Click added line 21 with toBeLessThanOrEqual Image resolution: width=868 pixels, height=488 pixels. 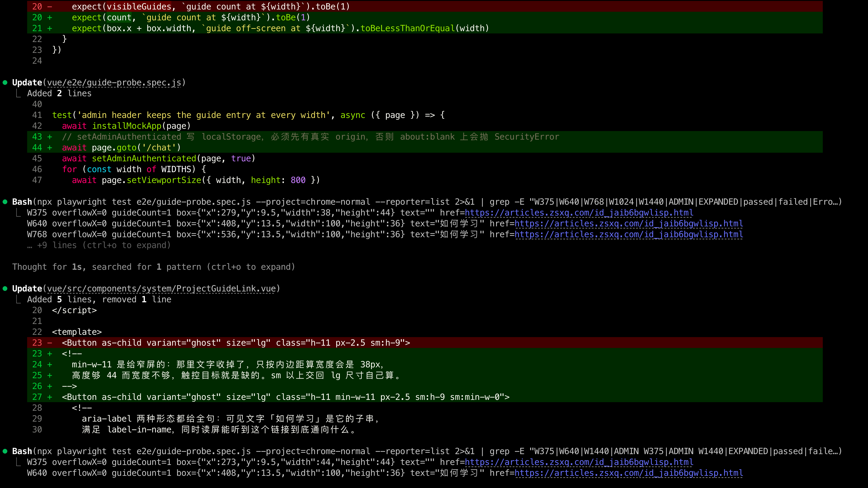coord(425,28)
